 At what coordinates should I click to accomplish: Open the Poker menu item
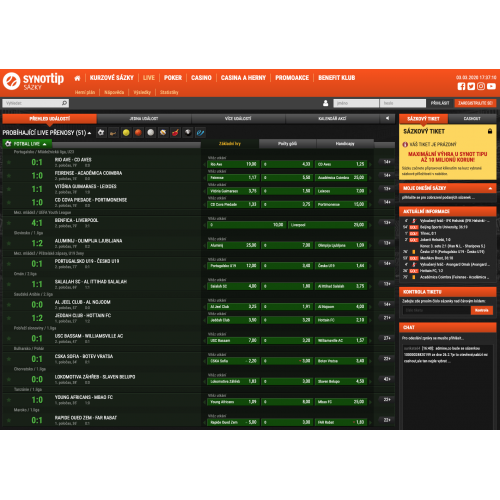[173, 78]
